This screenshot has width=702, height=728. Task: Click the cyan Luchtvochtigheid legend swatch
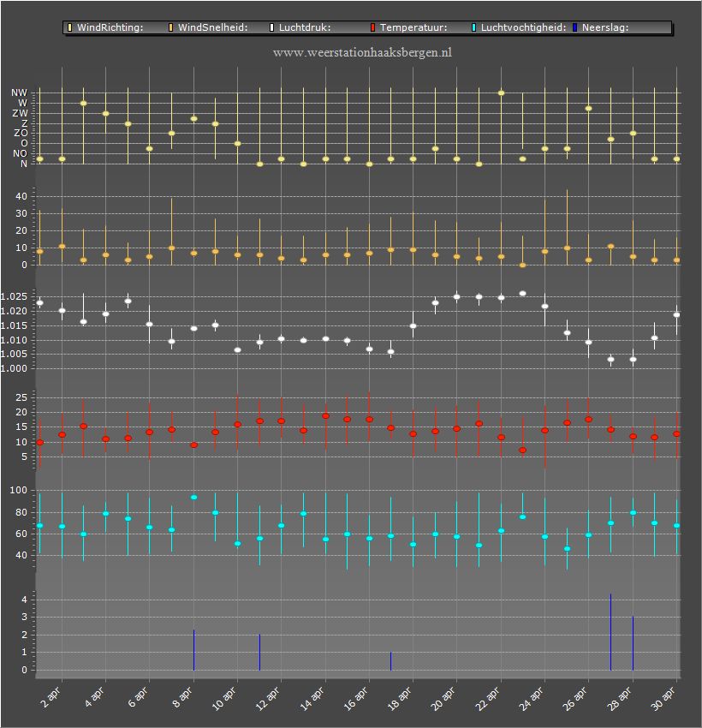(473, 27)
